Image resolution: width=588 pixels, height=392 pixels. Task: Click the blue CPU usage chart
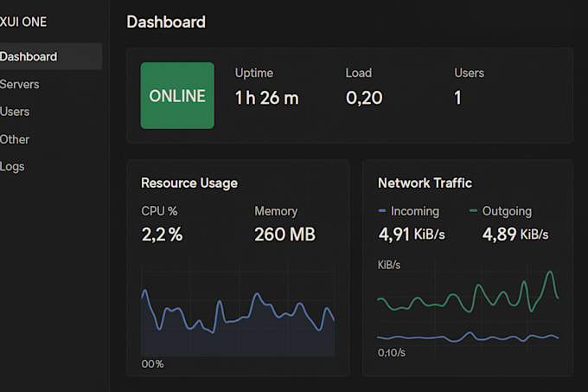[238, 320]
